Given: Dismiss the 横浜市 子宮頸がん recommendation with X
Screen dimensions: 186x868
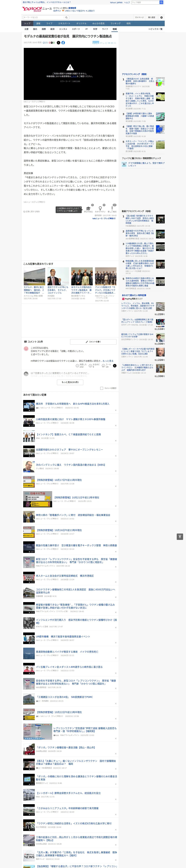Looking at the screenshot, I should (115, 410).
